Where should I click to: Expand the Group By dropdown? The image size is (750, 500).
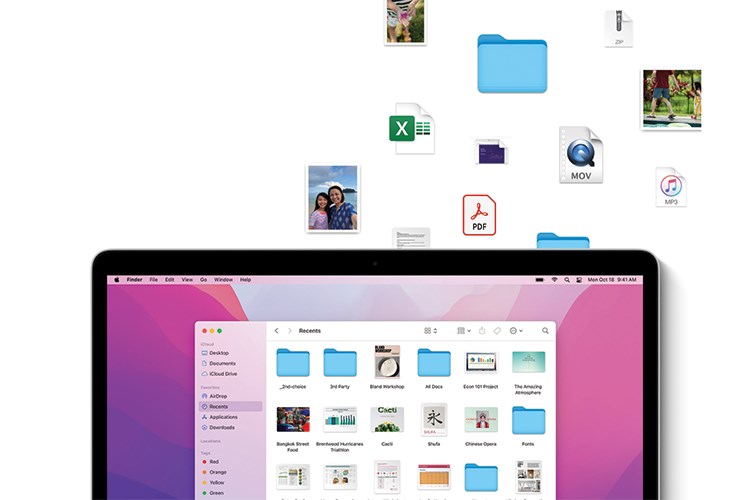click(463, 330)
